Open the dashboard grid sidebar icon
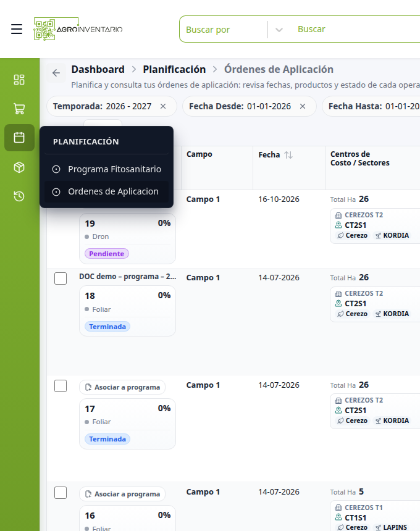Screen dimensions: 420x531 19,80
